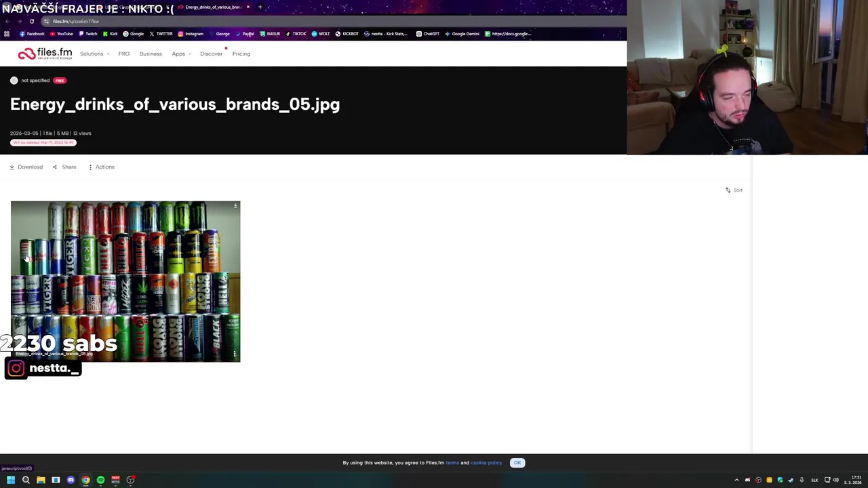Screen dimensions: 868x488
Task: Open the thumbnail's three-dot options menu
Action: 235,354
